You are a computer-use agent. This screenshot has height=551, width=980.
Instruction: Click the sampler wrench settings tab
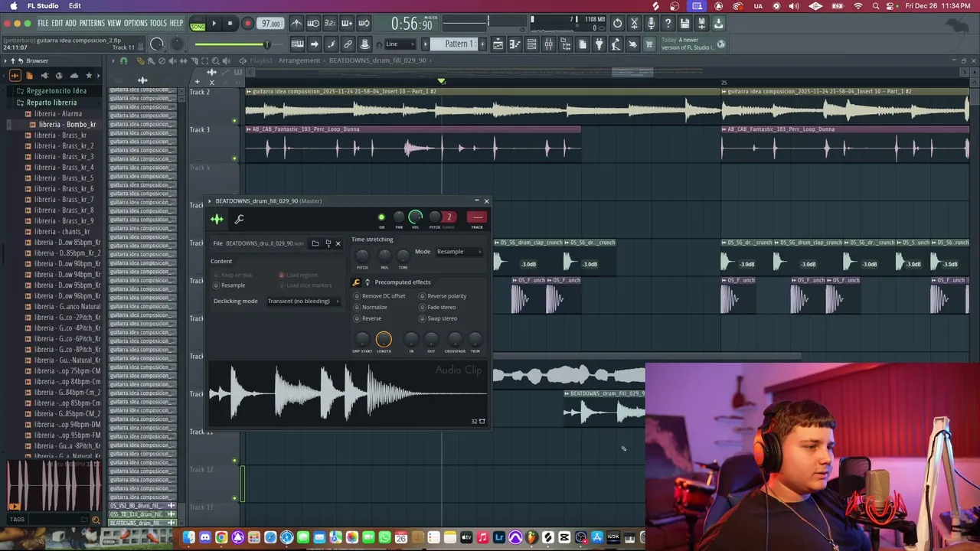pos(240,219)
